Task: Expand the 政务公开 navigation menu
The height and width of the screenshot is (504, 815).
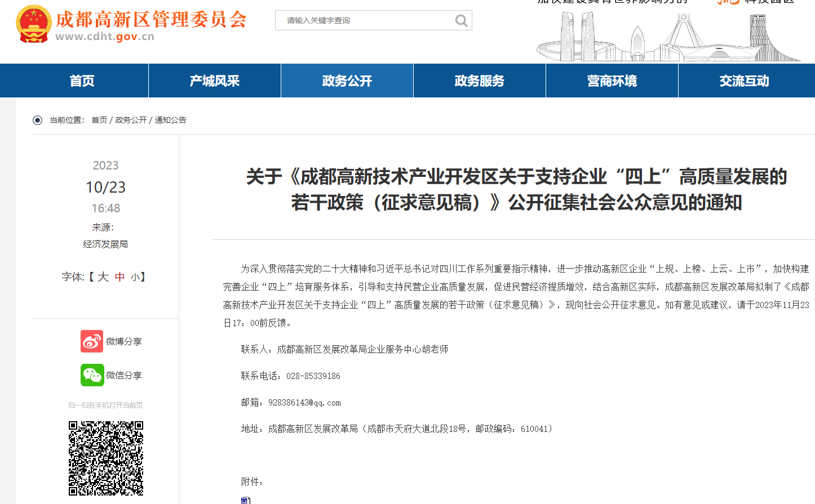Action: click(x=347, y=81)
